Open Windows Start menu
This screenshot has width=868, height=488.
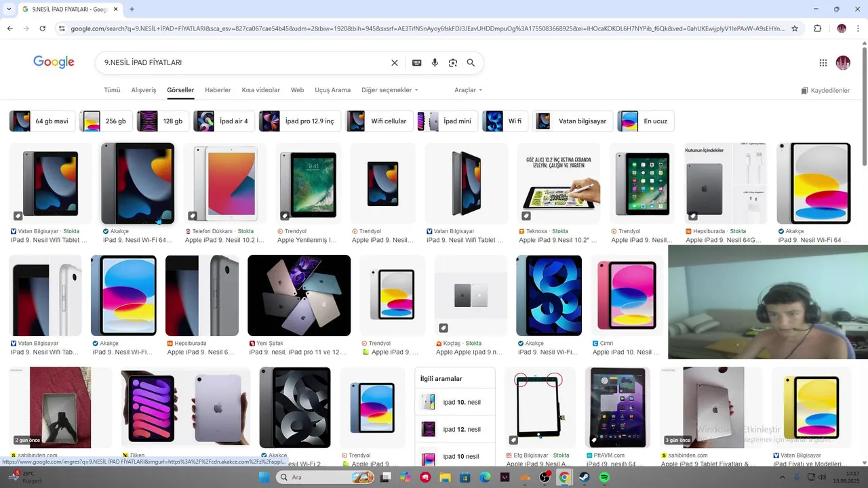click(x=264, y=477)
